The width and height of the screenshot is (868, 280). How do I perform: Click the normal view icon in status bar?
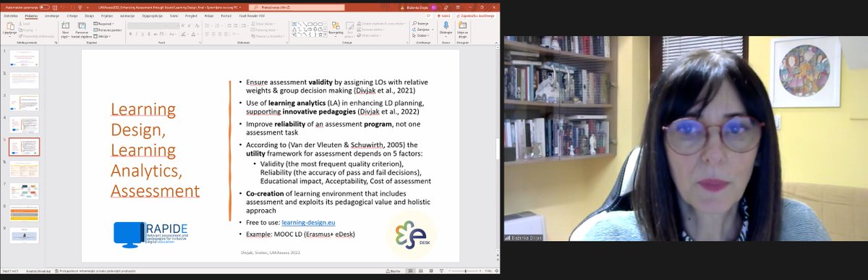pos(410,271)
